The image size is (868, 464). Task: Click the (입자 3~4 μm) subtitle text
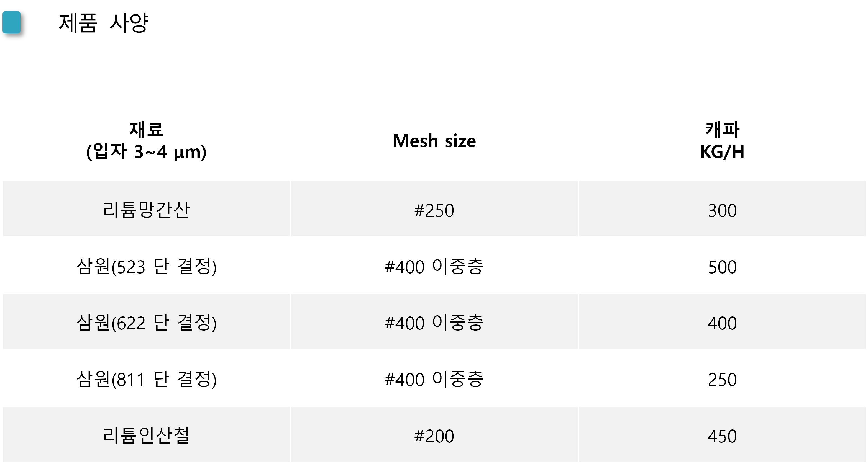pos(146,152)
